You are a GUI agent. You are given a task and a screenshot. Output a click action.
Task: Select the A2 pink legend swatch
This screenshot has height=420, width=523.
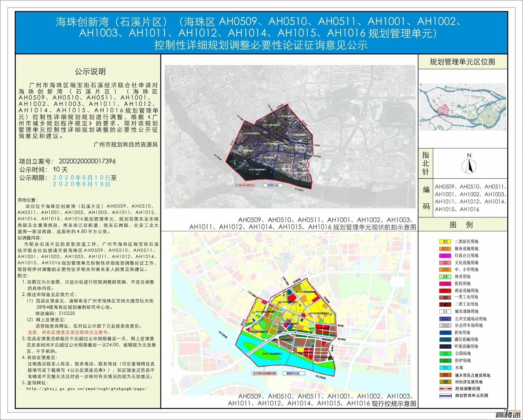click(445, 263)
